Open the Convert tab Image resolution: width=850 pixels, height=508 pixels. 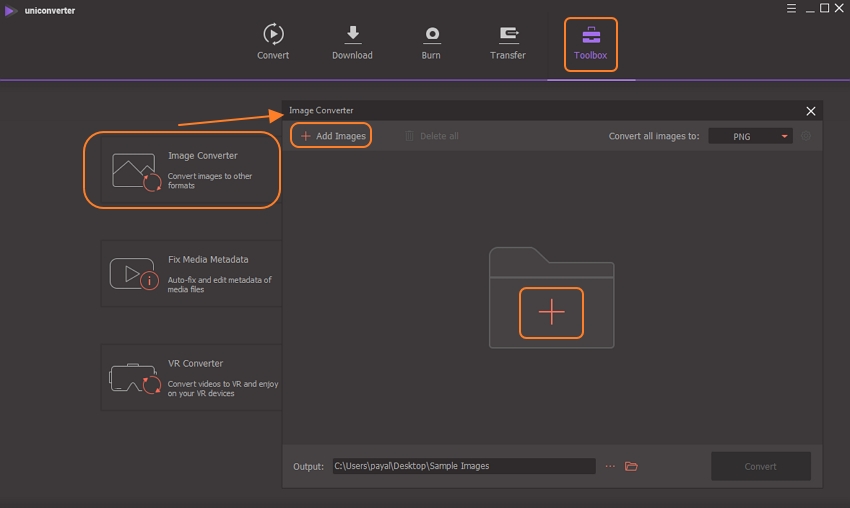pos(273,42)
